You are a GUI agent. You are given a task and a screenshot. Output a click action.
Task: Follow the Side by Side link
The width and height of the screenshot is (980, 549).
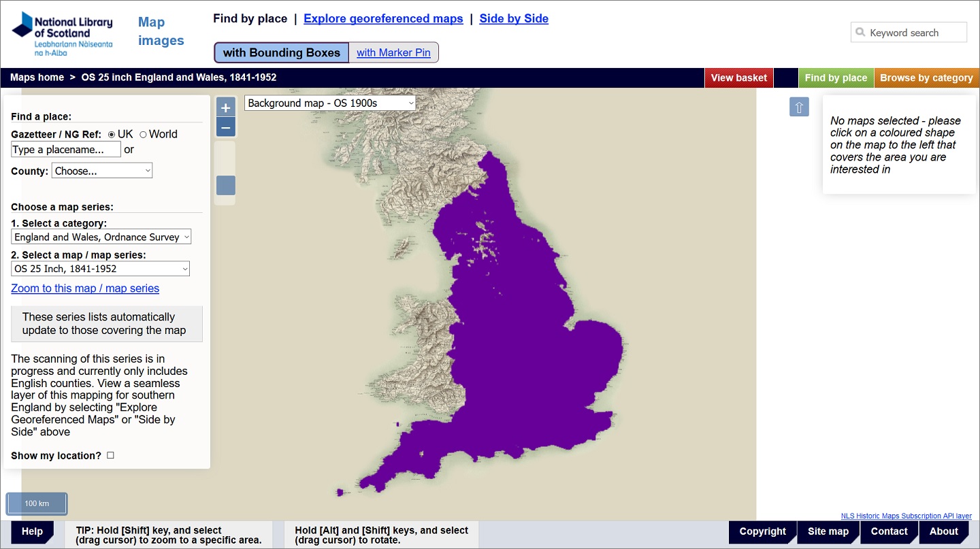click(514, 18)
